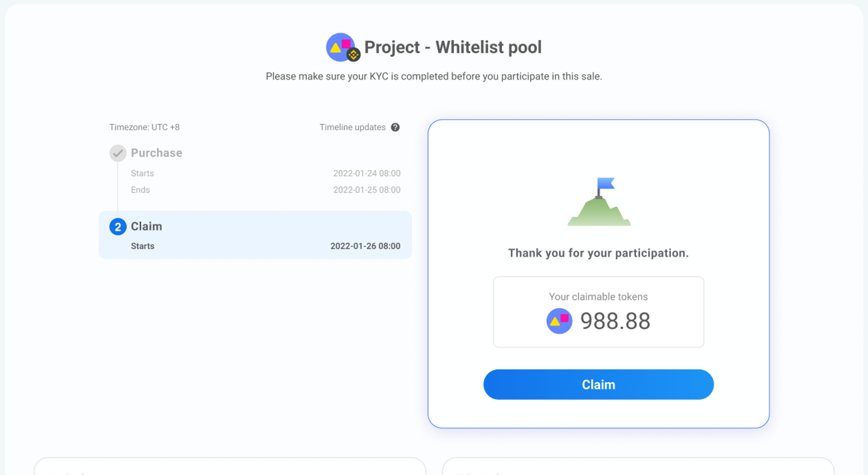Click the KYC completion notice text
This screenshot has width=868, height=475.
pos(434,76)
